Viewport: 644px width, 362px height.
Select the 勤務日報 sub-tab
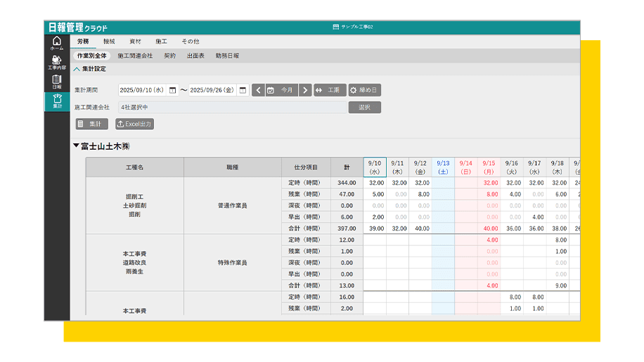click(227, 56)
